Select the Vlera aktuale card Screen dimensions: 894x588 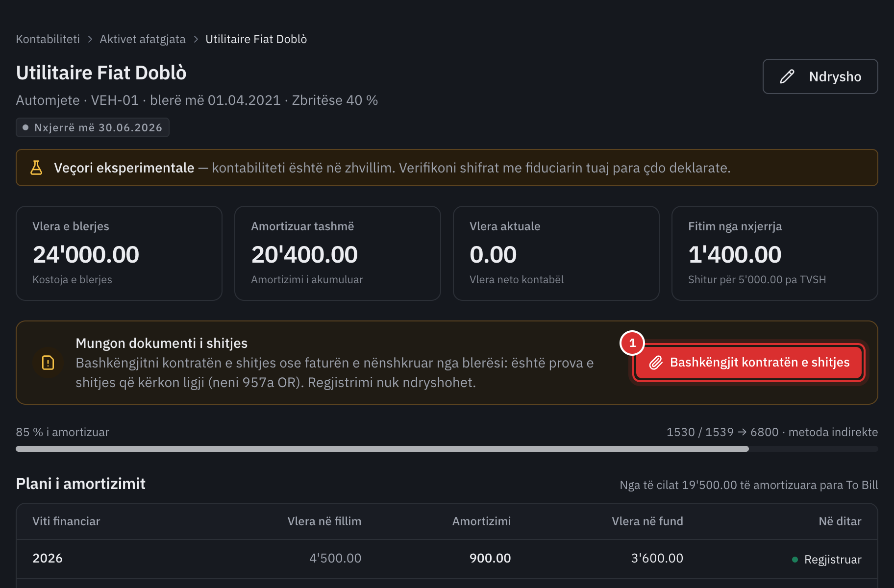coord(556,253)
